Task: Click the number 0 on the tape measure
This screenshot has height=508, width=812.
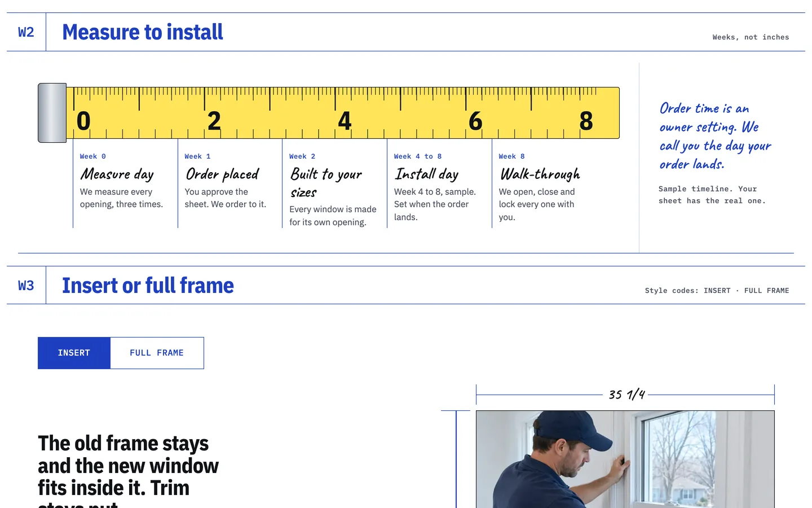Action: point(83,121)
